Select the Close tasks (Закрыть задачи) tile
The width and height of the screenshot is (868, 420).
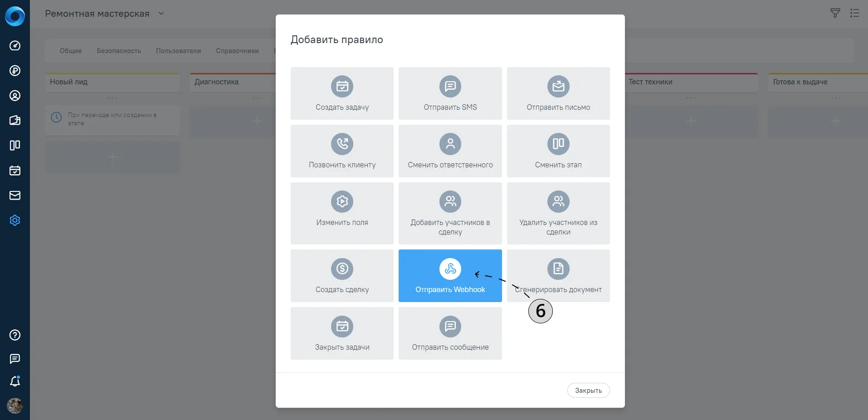click(x=342, y=333)
